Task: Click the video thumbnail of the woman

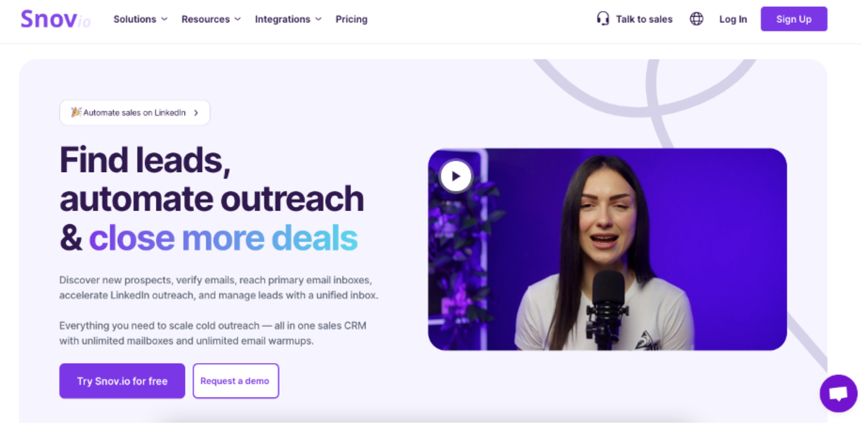Action: (607, 249)
